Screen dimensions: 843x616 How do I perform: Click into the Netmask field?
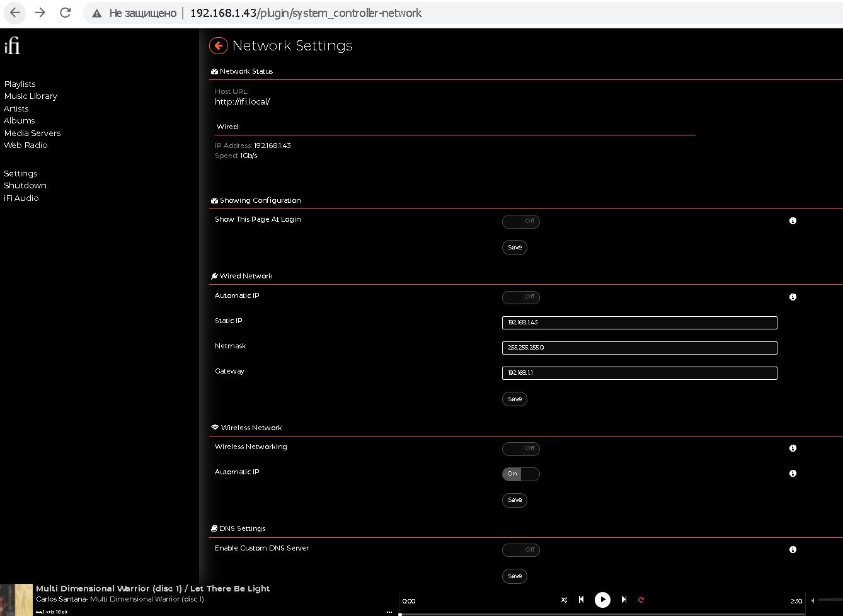pos(639,348)
